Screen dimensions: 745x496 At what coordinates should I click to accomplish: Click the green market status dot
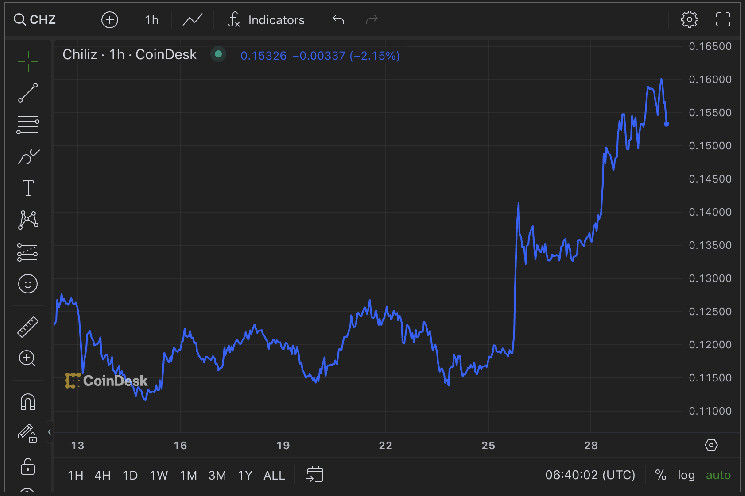pyautogui.click(x=218, y=54)
